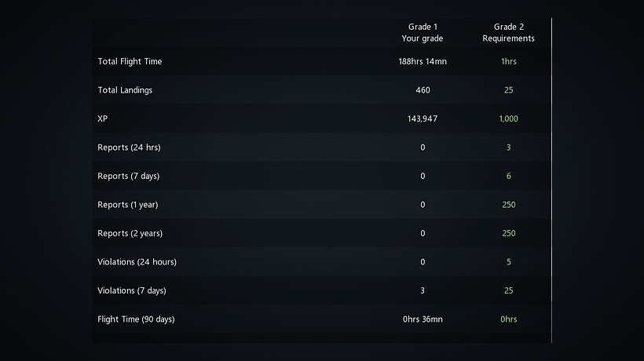Click the XP row label
The height and width of the screenshot is (361, 644).
click(x=103, y=119)
